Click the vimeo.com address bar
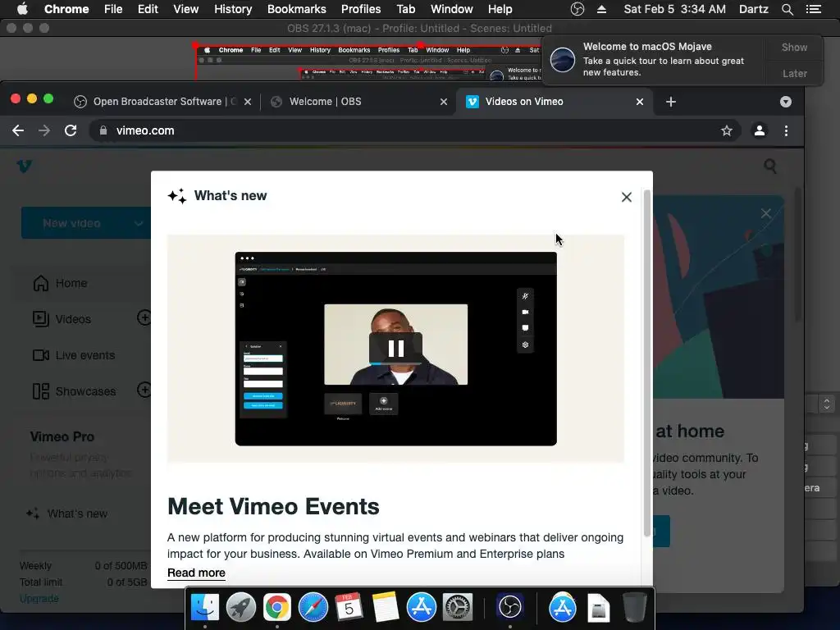The image size is (840, 630). pos(413,130)
